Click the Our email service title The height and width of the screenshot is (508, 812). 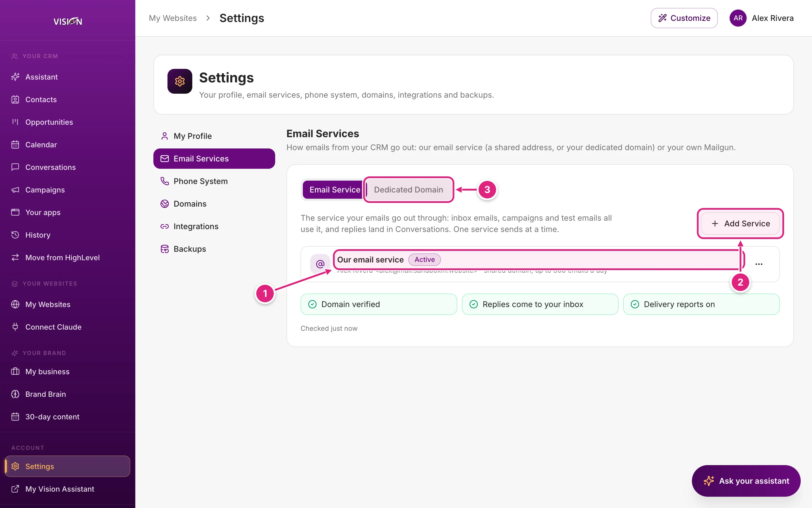click(x=370, y=260)
